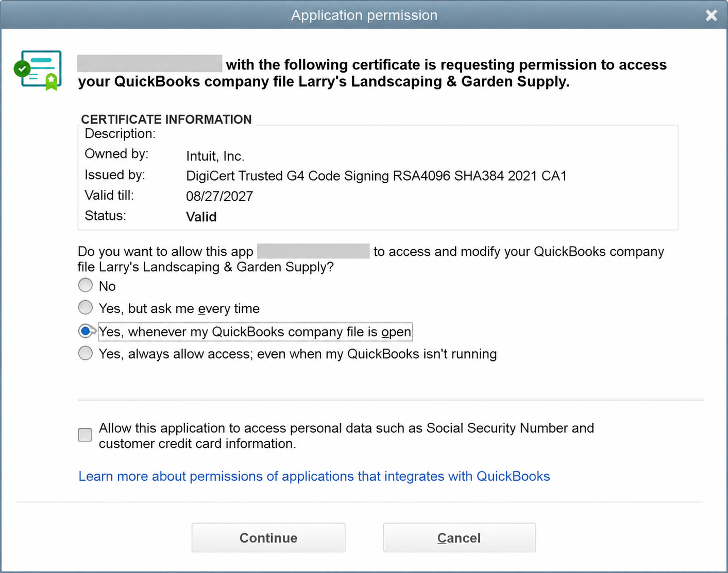Cancel the permission request
The height and width of the screenshot is (573, 728).
[x=460, y=537]
